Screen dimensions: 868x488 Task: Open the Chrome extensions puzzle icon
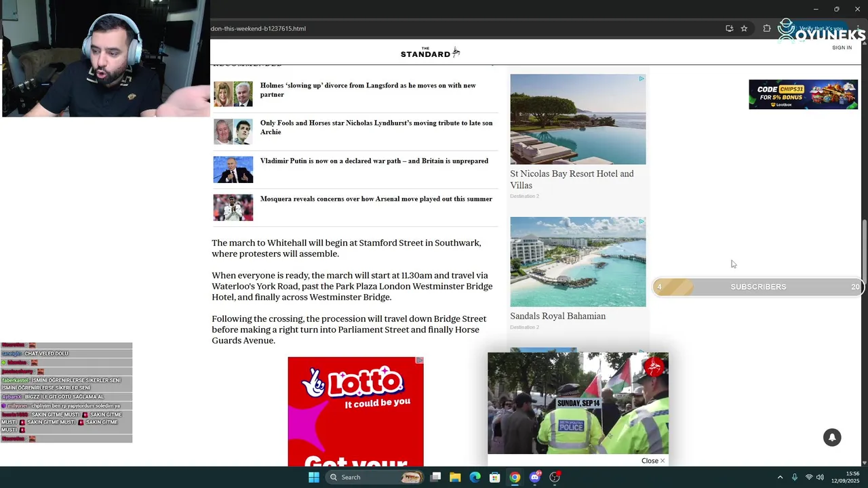[767, 28]
